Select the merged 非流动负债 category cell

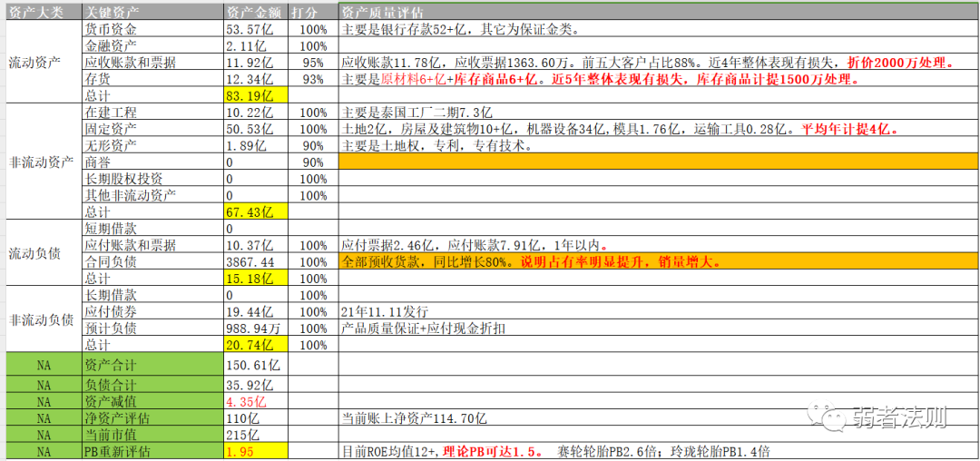44,319
